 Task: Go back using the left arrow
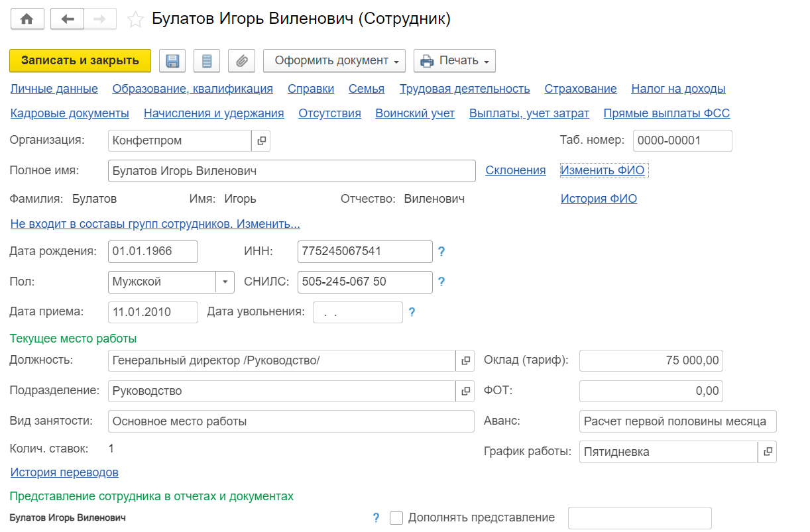[67, 19]
